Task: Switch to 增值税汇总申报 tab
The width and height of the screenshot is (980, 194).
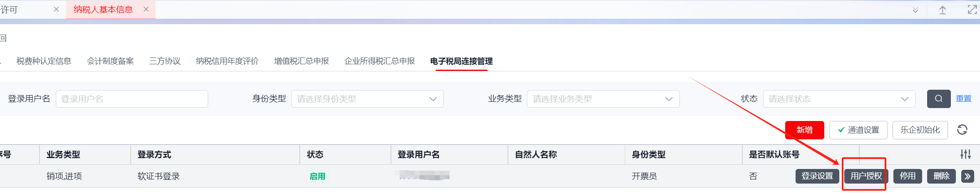Action: (x=301, y=61)
